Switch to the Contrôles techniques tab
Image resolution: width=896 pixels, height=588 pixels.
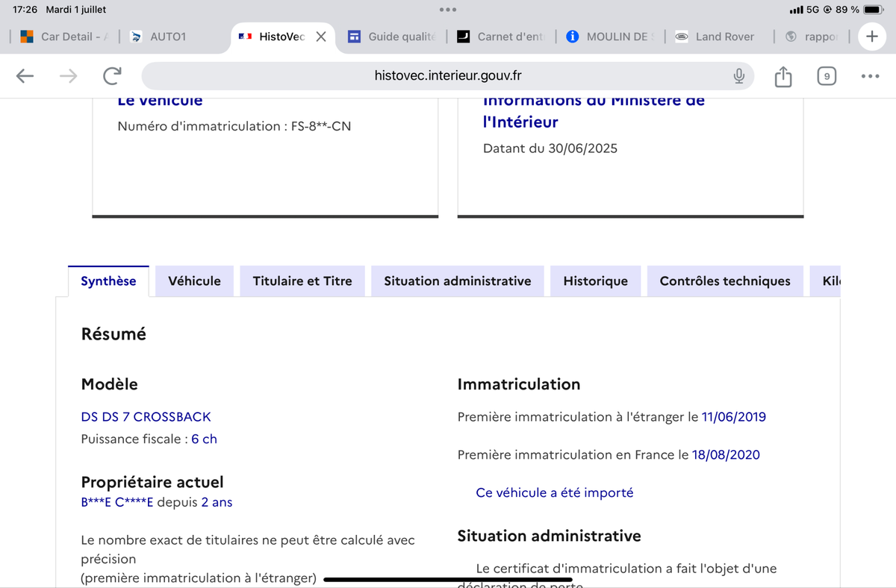point(724,281)
